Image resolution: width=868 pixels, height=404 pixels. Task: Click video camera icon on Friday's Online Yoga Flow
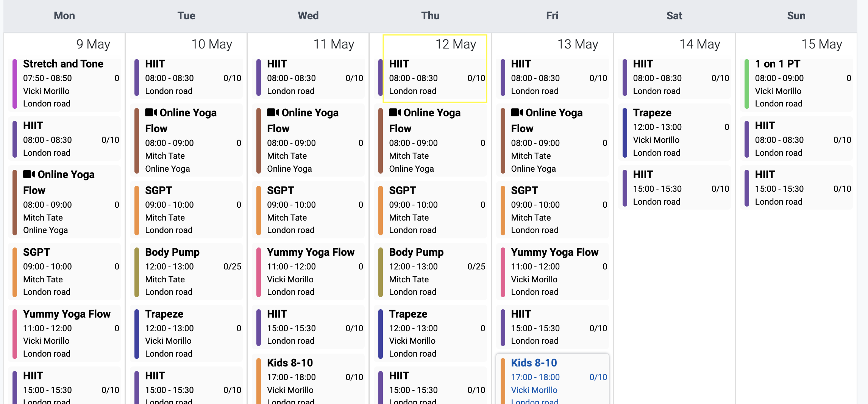point(517,113)
